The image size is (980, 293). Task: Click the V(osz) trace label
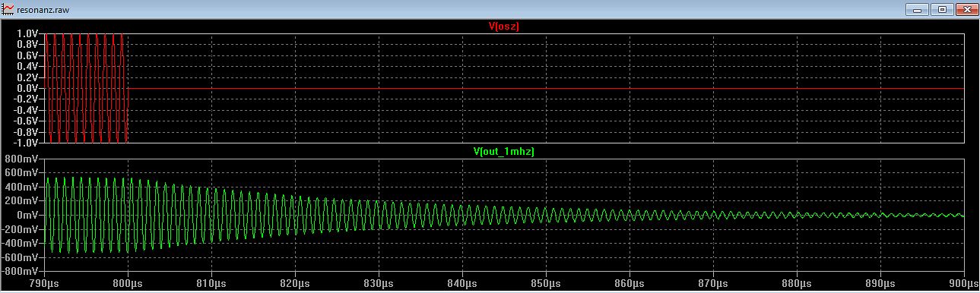tap(503, 27)
